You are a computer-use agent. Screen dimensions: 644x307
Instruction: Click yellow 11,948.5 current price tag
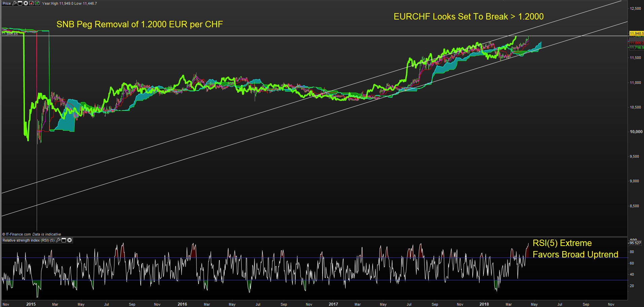tap(637, 33)
